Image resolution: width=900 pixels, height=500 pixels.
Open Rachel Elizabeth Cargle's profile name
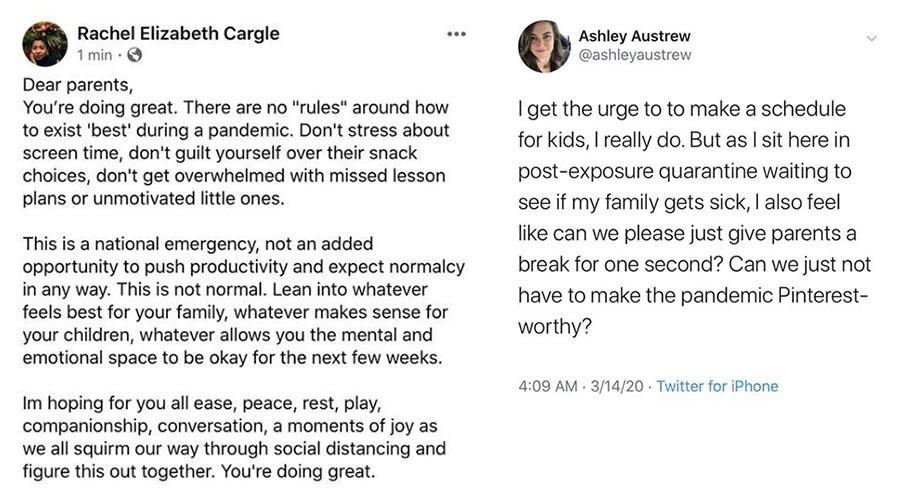[x=178, y=34]
